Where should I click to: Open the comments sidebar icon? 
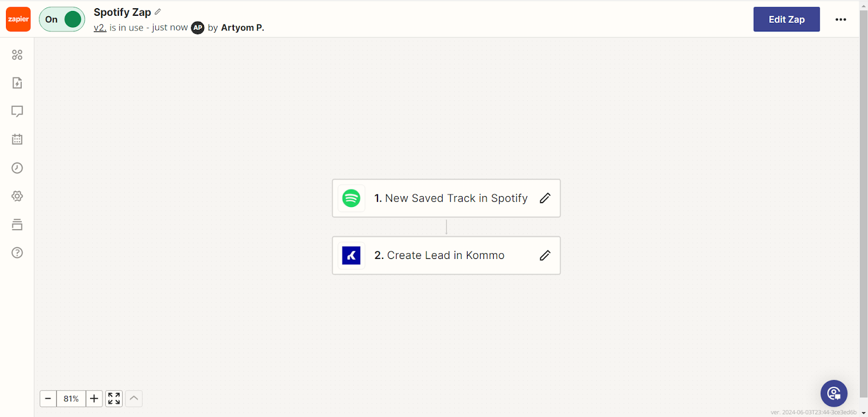point(17,111)
